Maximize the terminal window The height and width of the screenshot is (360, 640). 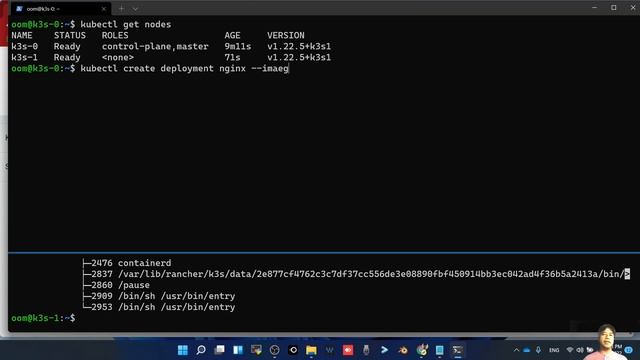point(613,8)
